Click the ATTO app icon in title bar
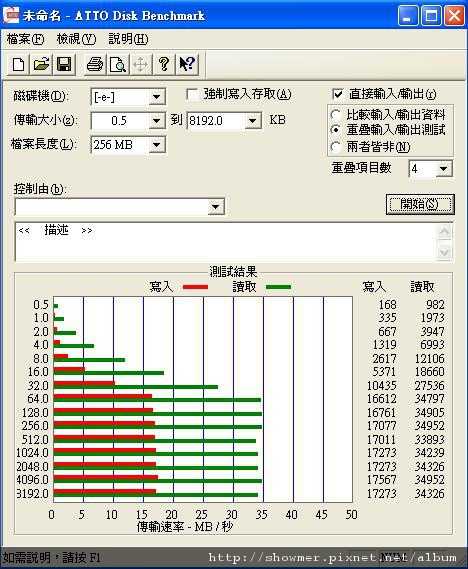This screenshot has width=468, height=569. 11,16
